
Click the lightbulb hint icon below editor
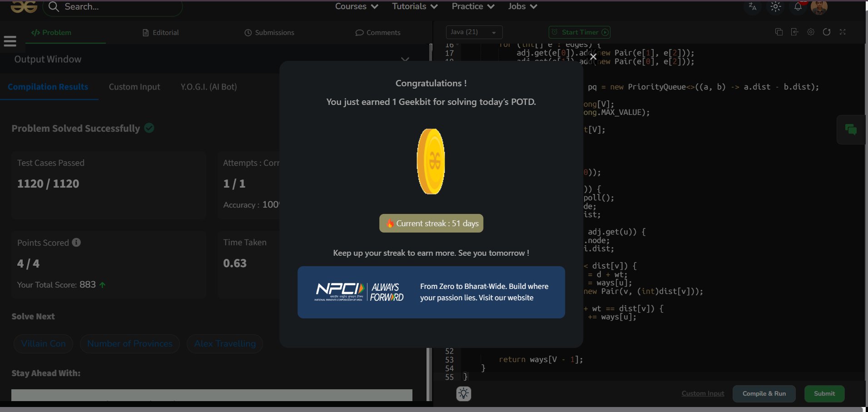coord(464,393)
